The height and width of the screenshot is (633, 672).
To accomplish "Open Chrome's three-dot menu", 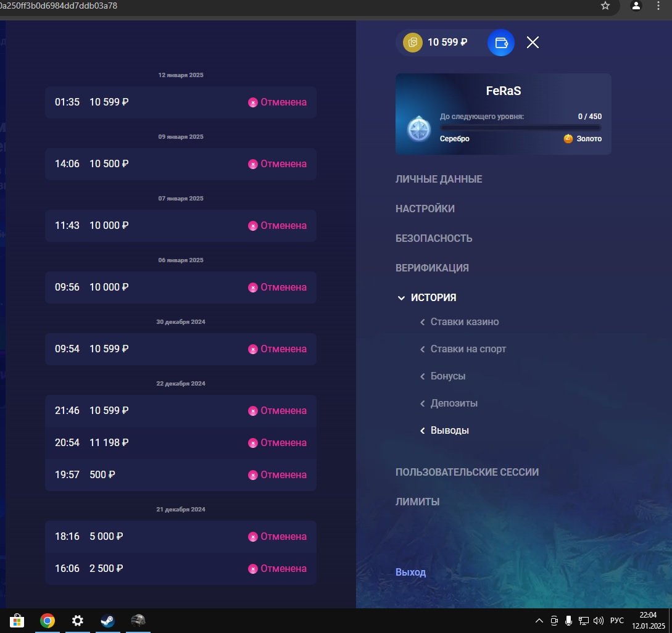I will click(658, 6).
